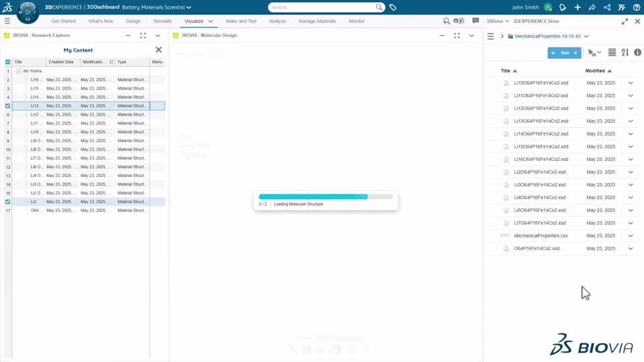This screenshot has width=644, height=362.
Task: Click the chat search icon on tab bar
Action: pos(447,21)
